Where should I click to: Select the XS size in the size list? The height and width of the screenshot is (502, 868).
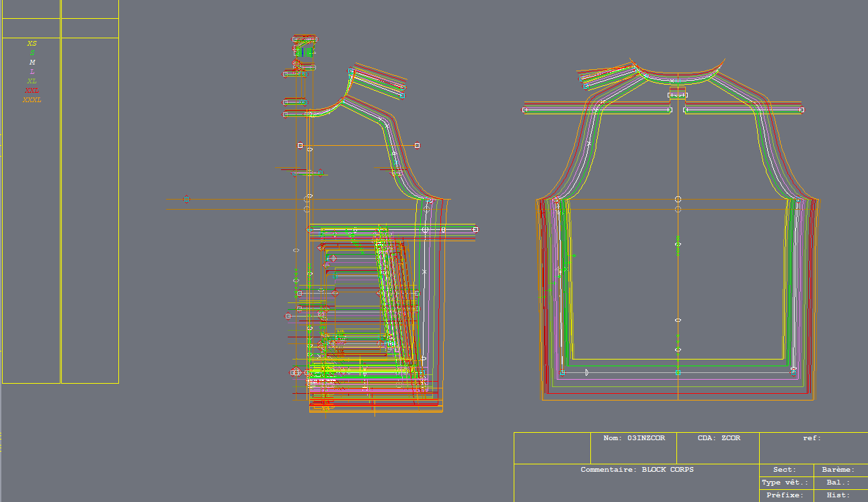[x=32, y=44]
